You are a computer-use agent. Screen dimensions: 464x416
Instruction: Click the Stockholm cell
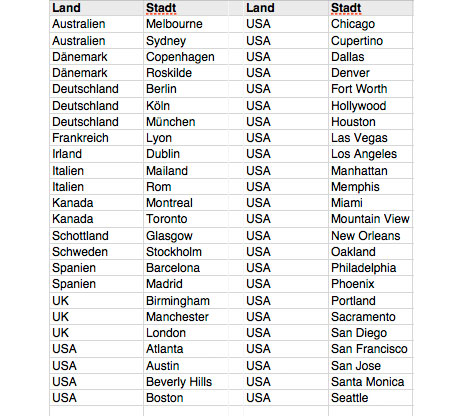(x=186, y=252)
